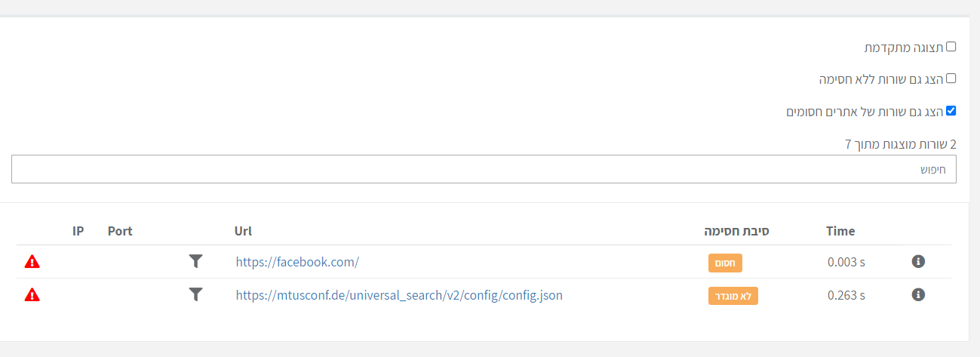The image size is (980, 357).
Task: Sort by the Url column header
Action: click(243, 231)
